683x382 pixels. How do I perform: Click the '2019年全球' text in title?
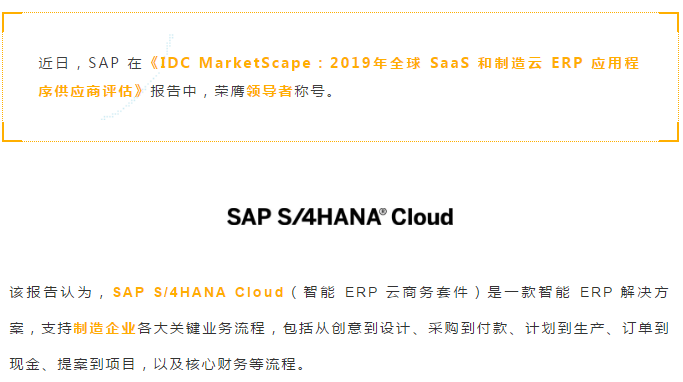pos(375,63)
